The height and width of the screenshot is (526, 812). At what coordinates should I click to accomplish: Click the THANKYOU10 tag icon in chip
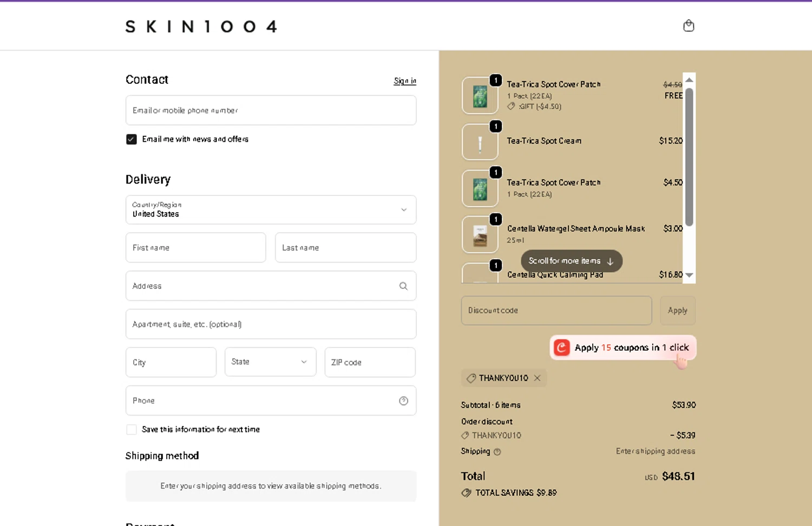click(x=471, y=378)
